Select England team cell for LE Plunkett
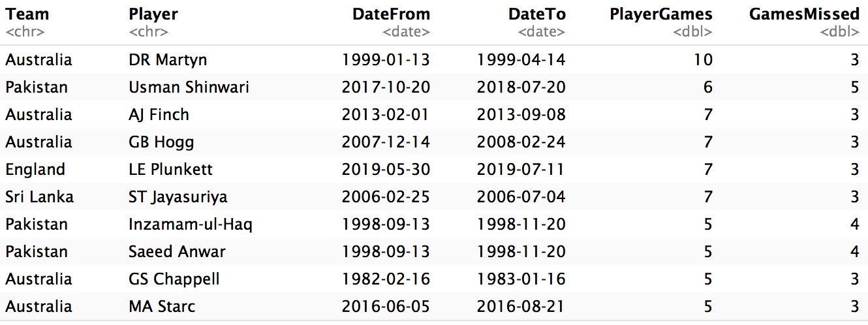The image size is (868, 325). [x=35, y=170]
